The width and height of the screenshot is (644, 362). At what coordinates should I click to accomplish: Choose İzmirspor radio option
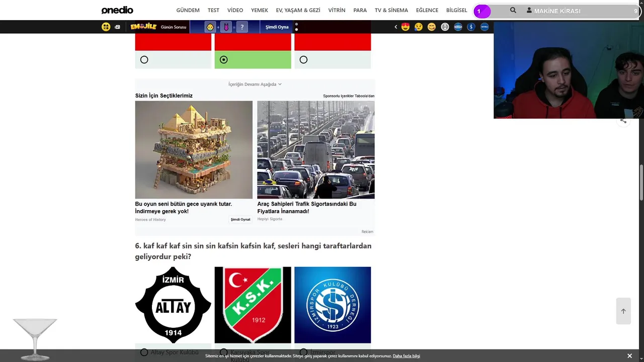(x=303, y=352)
